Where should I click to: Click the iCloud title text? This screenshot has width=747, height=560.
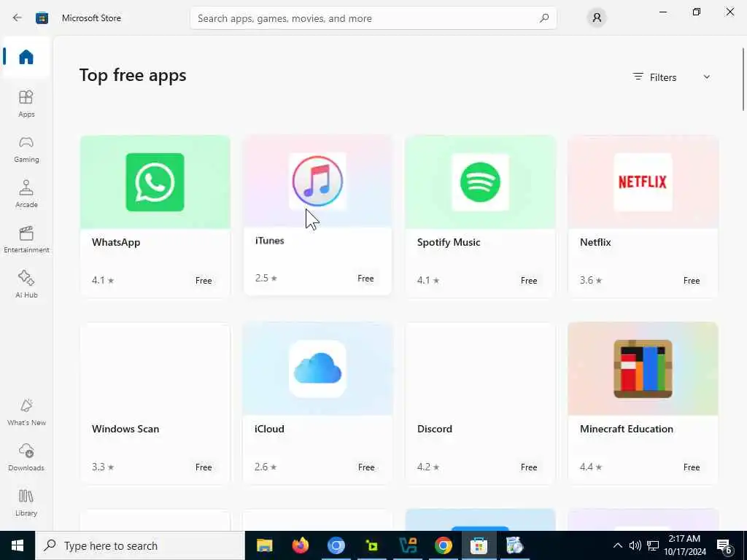point(269,429)
